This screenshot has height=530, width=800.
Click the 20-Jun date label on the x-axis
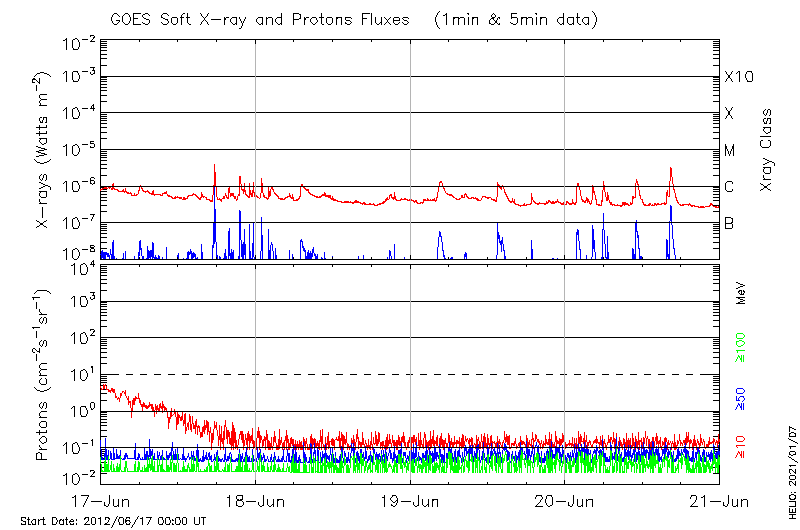[565, 500]
